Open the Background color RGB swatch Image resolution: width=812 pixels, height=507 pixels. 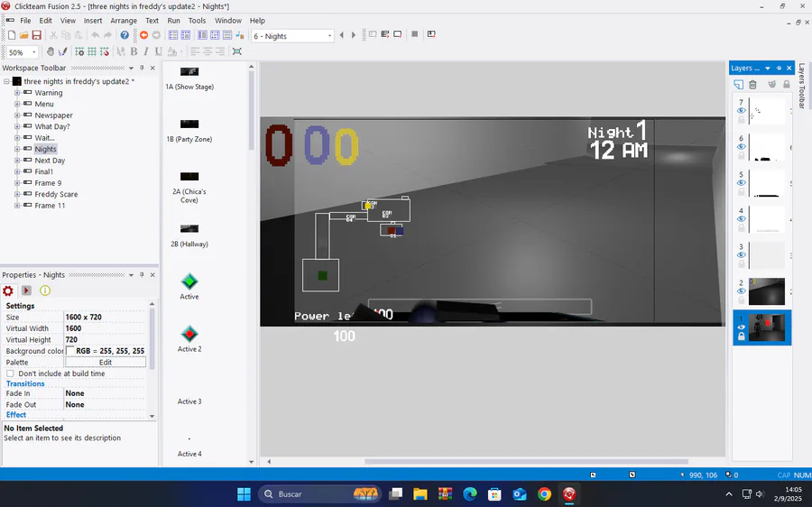69,351
